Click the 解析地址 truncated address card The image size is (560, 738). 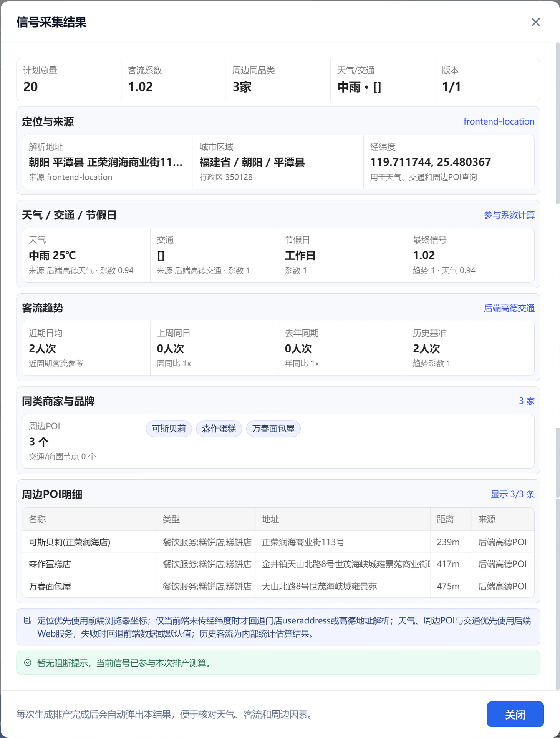click(108, 162)
